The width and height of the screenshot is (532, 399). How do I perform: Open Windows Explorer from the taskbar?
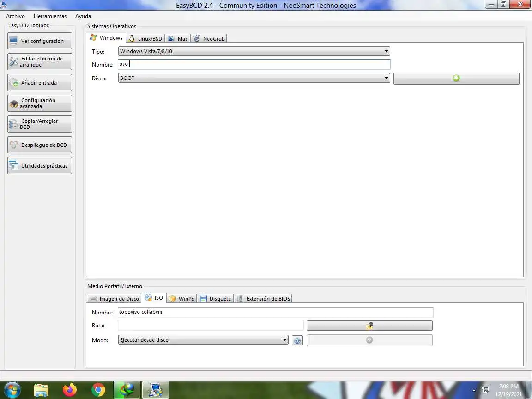pos(41,390)
